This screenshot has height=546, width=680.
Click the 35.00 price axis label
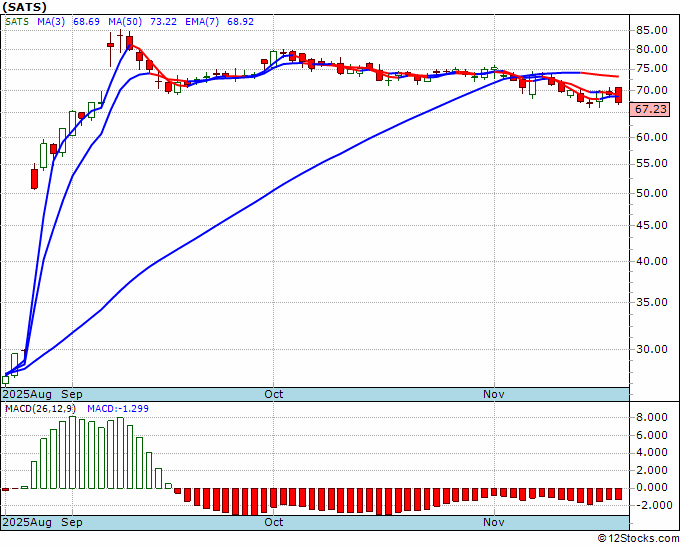tap(651, 302)
